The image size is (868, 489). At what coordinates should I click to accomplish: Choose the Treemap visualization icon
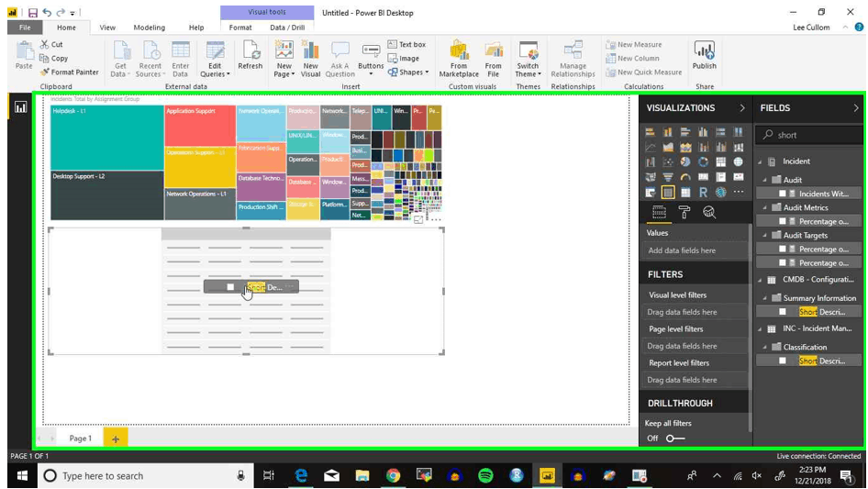click(x=721, y=161)
